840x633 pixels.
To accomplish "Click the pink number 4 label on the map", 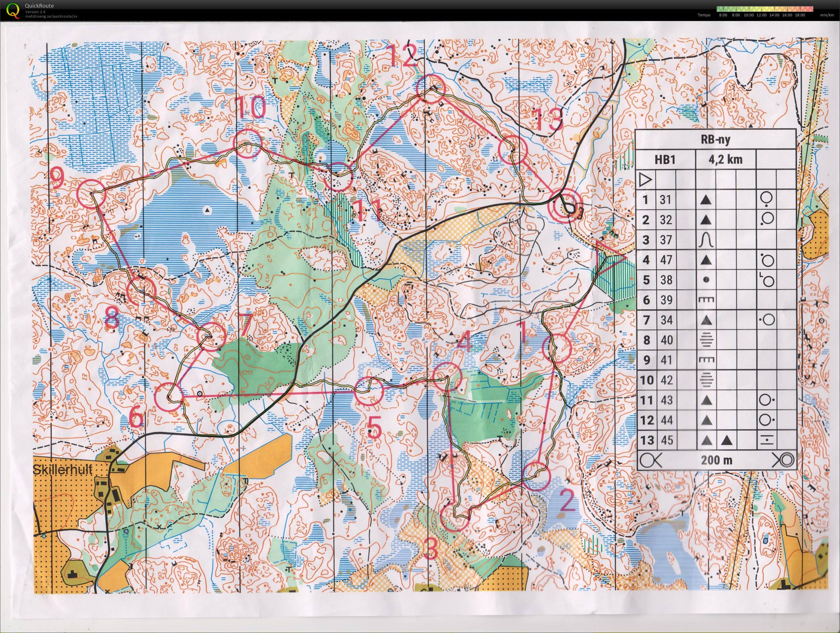I will [465, 342].
